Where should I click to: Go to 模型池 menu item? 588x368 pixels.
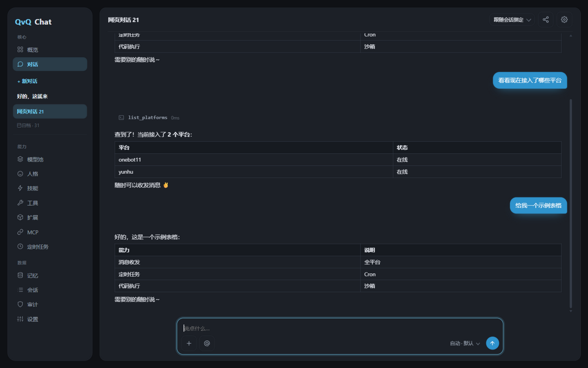click(x=50, y=159)
